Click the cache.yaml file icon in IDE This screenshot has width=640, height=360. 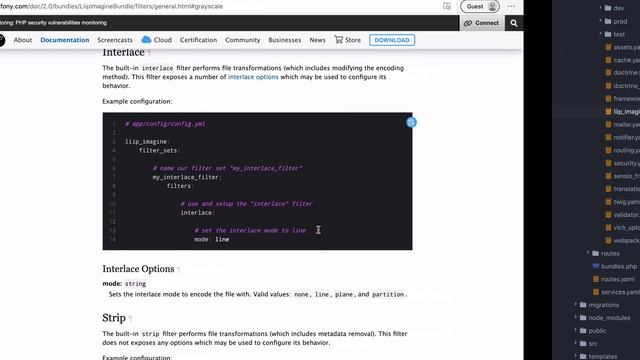coord(608,60)
